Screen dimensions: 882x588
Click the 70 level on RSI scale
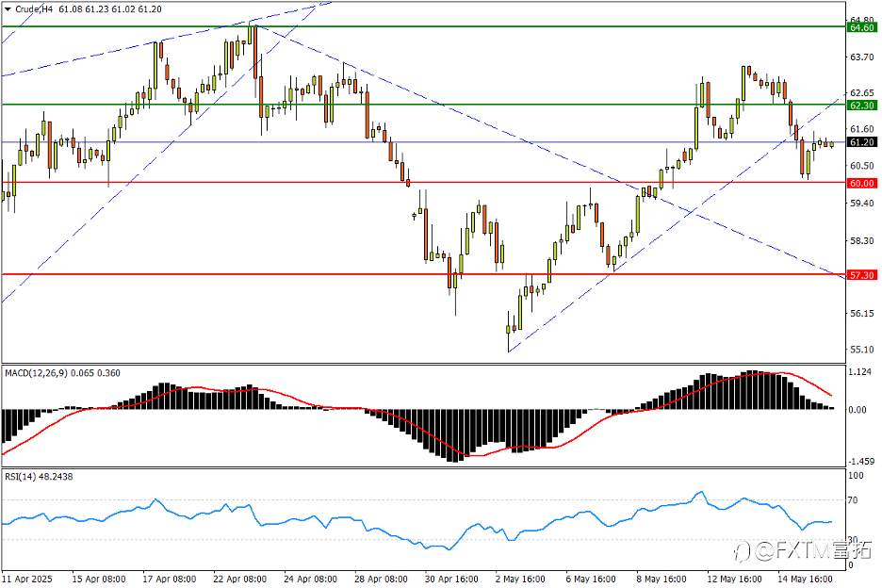pos(853,500)
